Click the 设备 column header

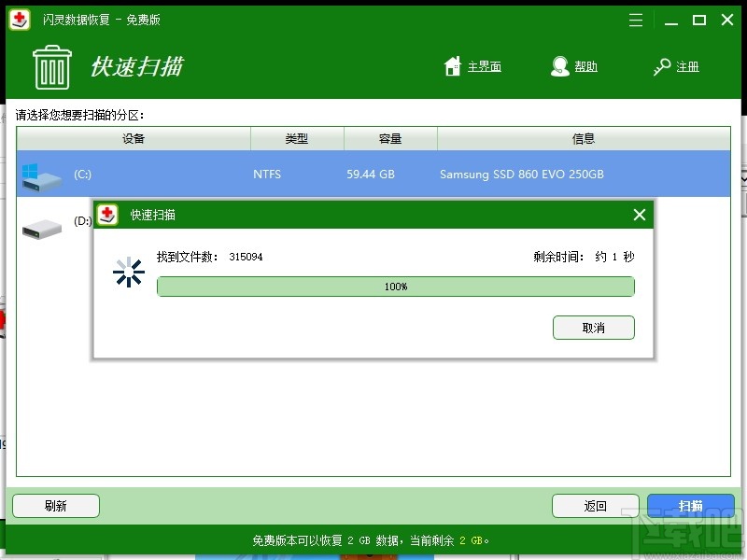pos(134,138)
